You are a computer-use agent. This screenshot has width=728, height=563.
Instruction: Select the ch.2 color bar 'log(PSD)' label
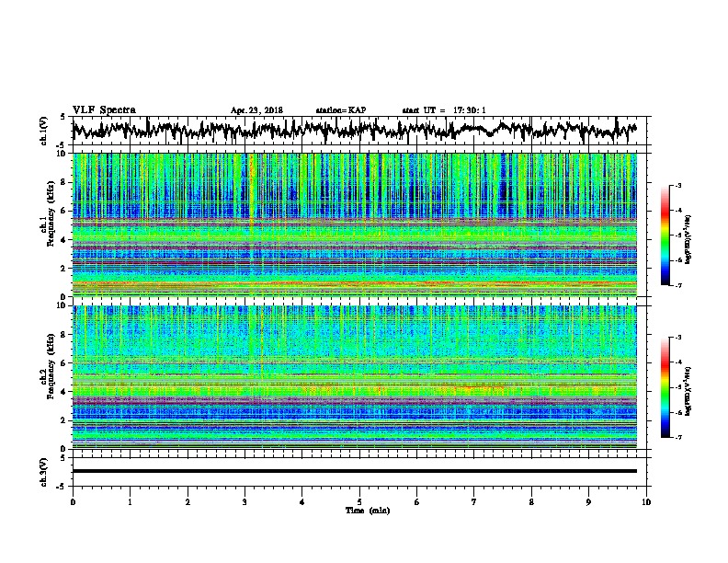pos(688,391)
